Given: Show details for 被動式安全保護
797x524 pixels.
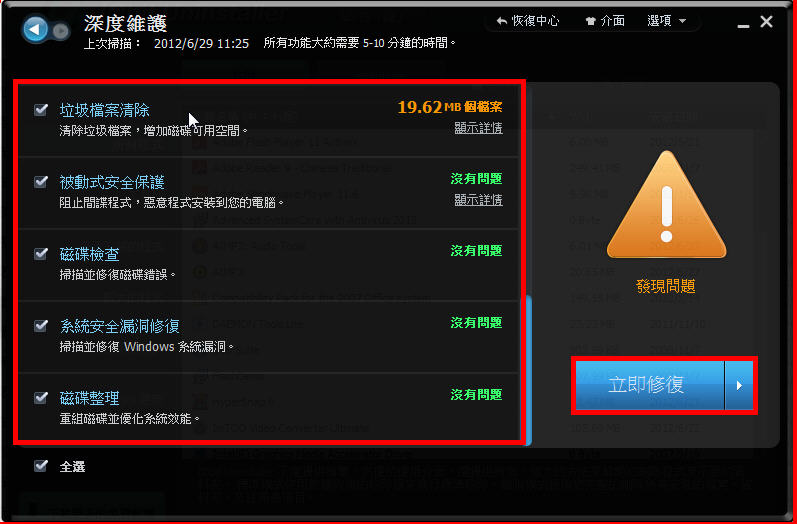Looking at the screenshot, I should coord(478,200).
